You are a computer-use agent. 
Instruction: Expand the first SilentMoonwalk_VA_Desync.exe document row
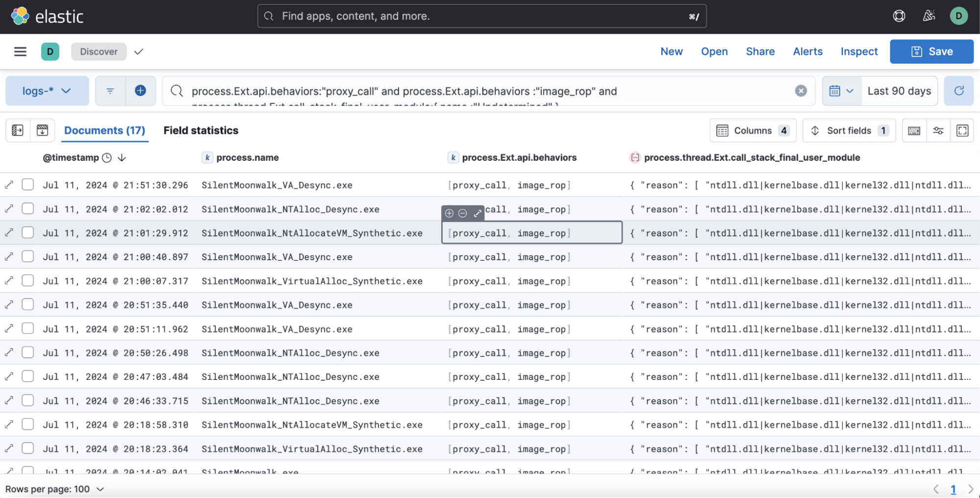(9, 185)
